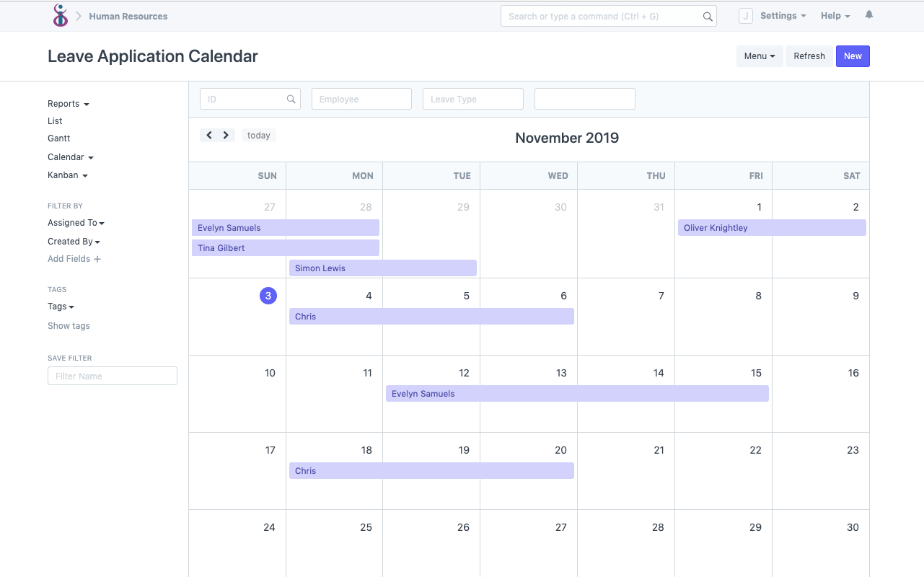924x577 pixels.
Task: Click the notification bell icon
Action: (868, 14)
